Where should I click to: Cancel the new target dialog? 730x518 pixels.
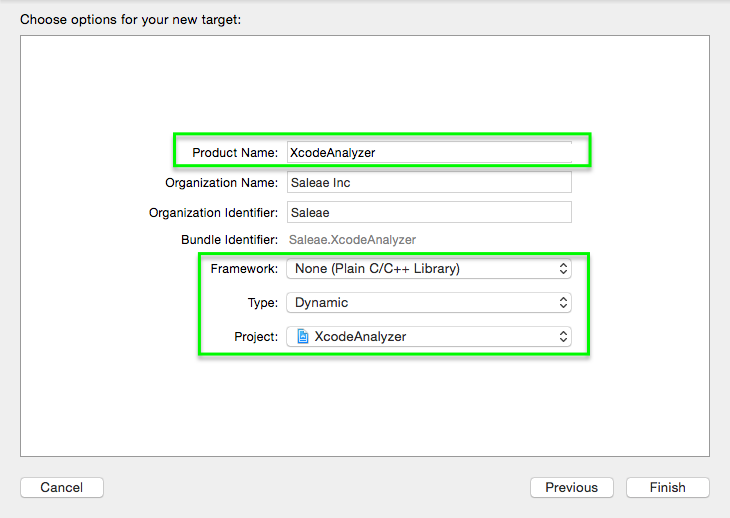pyautogui.click(x=62, y=488)
